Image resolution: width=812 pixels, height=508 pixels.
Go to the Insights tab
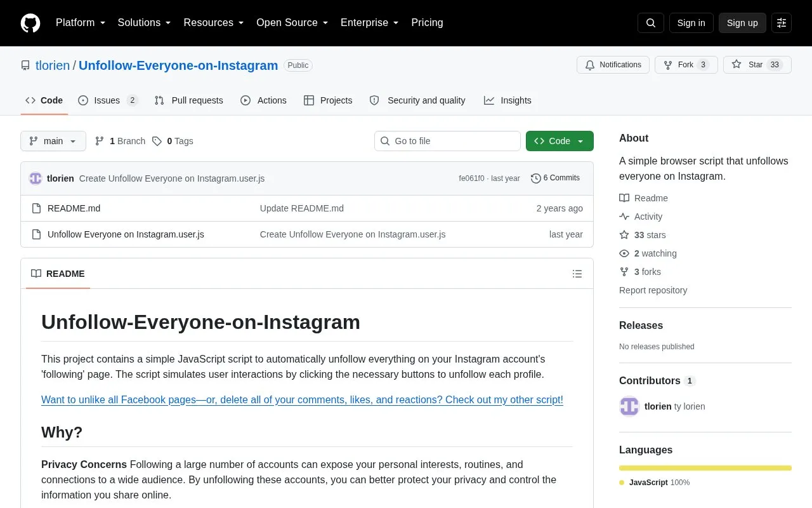[507, 100]
